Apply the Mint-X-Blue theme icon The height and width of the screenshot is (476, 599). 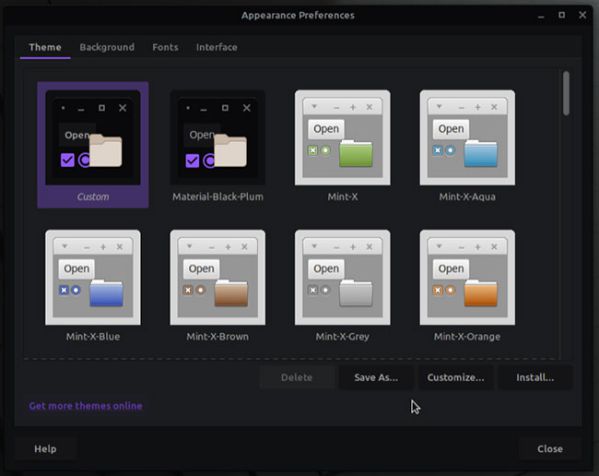(93, 277)
